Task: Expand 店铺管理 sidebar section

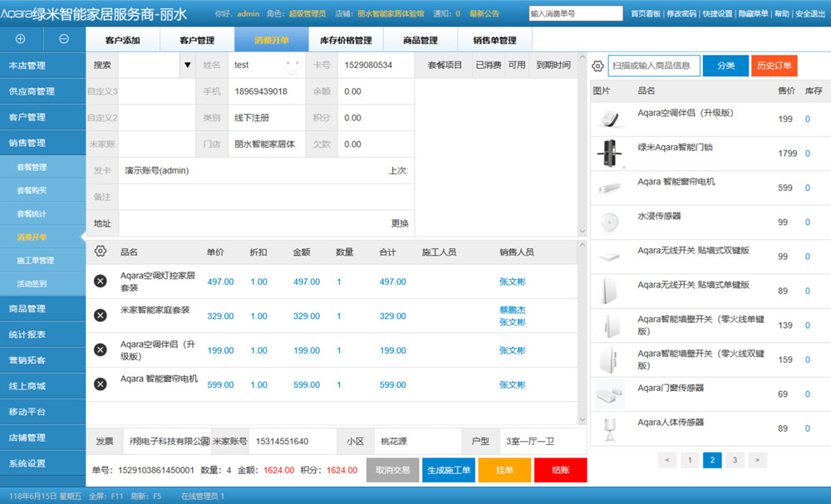Action: pyautogui.click(x=43, y=438)
